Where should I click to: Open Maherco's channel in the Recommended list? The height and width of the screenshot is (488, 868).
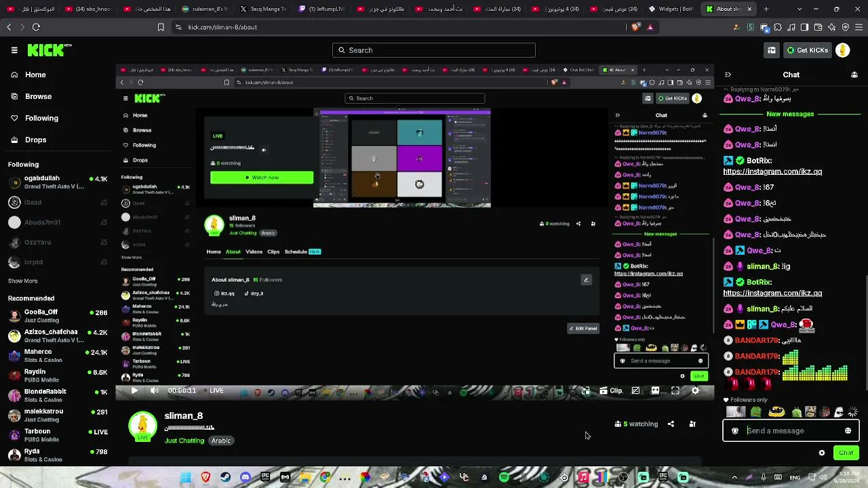click(58, 356)
